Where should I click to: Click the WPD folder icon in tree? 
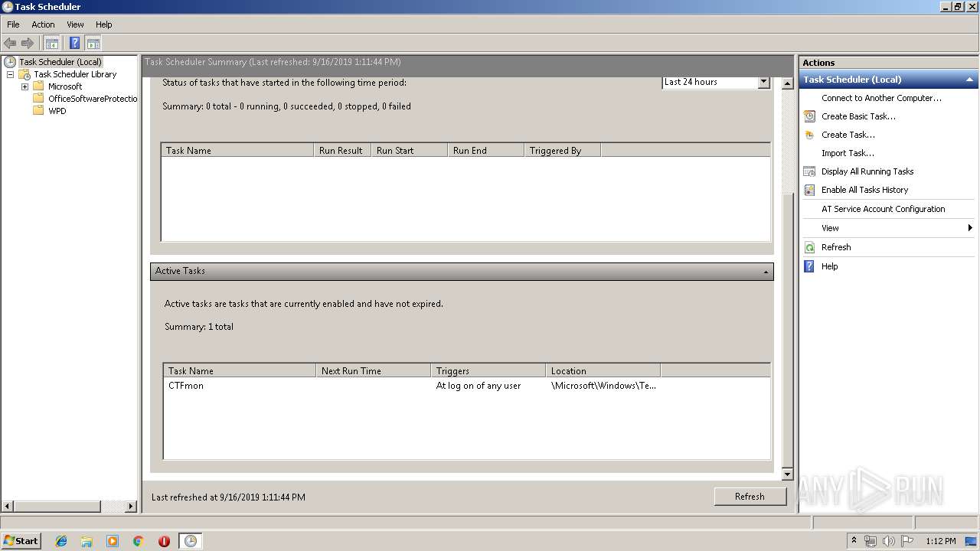coord(38,111)
